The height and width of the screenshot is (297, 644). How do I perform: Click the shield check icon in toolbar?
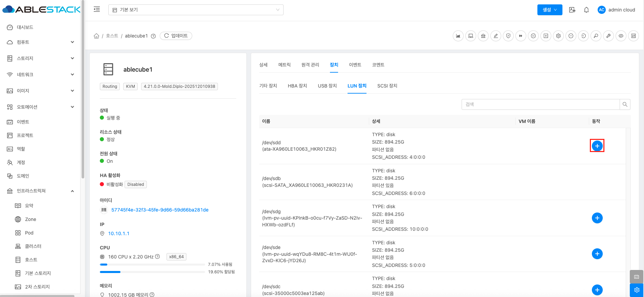point(508,36)
